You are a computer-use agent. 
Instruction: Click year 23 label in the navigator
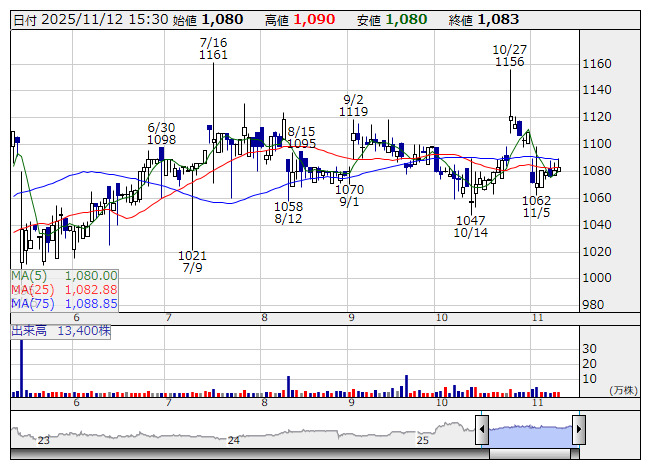(x=43, y=440)
